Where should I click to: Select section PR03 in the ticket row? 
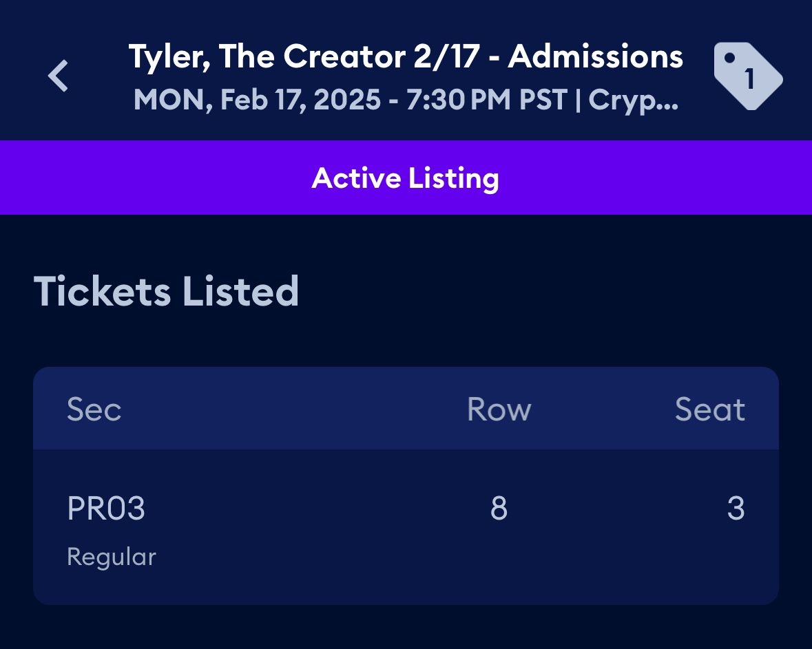pyautogui.click(x=106, y=509)
